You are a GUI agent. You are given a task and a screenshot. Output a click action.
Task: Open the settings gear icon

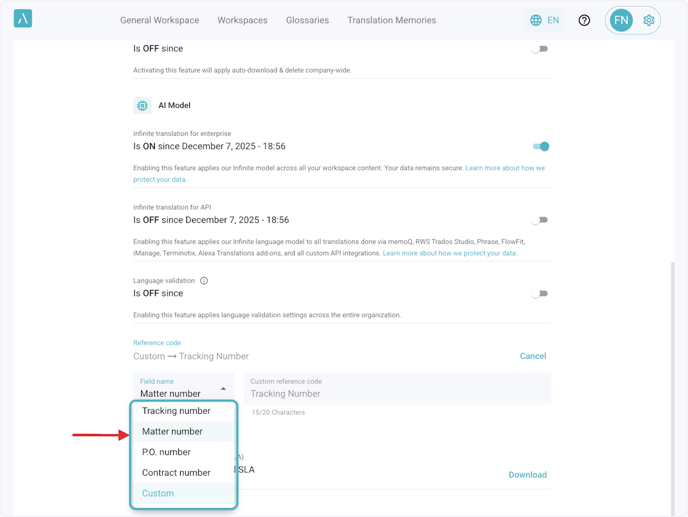tap(649, 20)
